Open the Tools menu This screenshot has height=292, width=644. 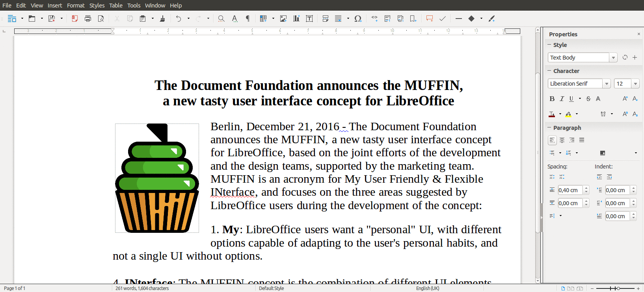tap(134, 6)
